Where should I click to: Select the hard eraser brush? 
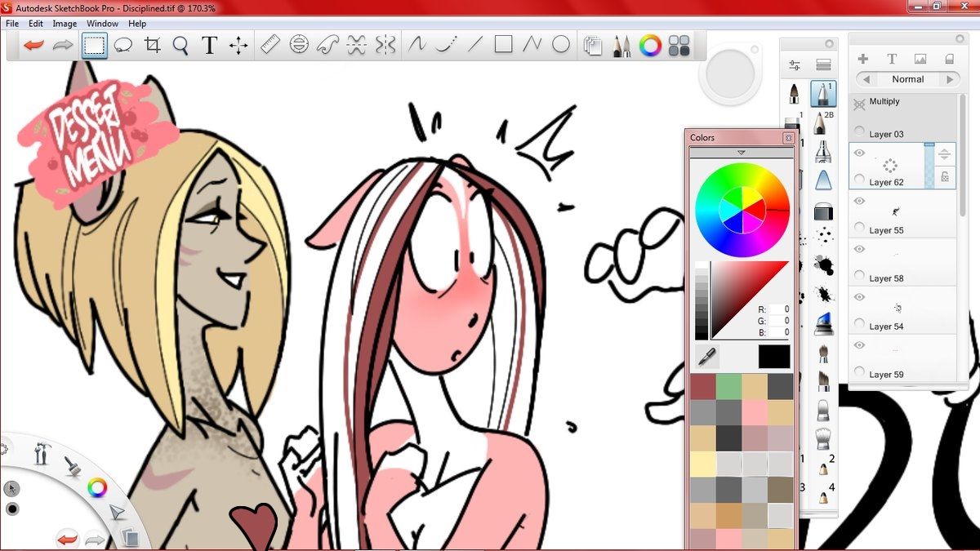[822, 213]
